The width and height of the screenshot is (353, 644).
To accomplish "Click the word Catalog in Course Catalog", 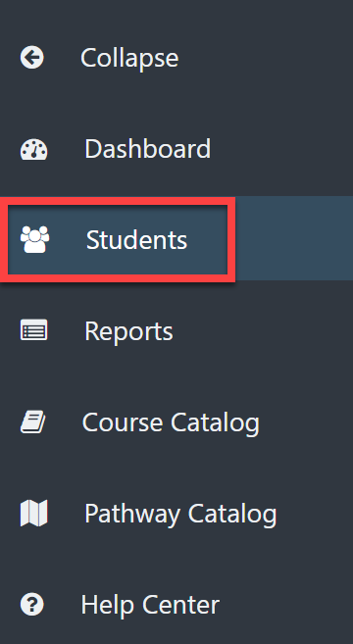I will (x=215, y=423).
